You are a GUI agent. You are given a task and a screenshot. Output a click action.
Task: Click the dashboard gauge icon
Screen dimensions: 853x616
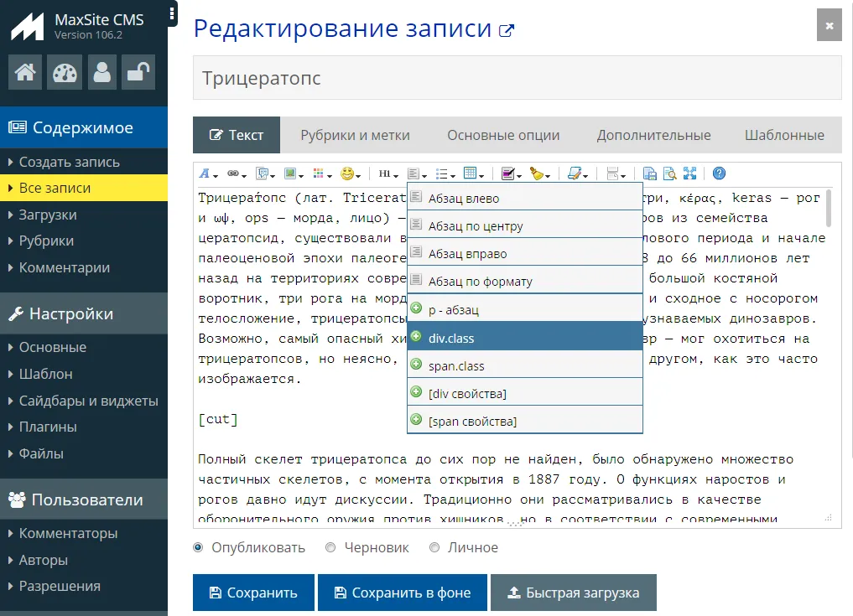[x=64, y=73]
